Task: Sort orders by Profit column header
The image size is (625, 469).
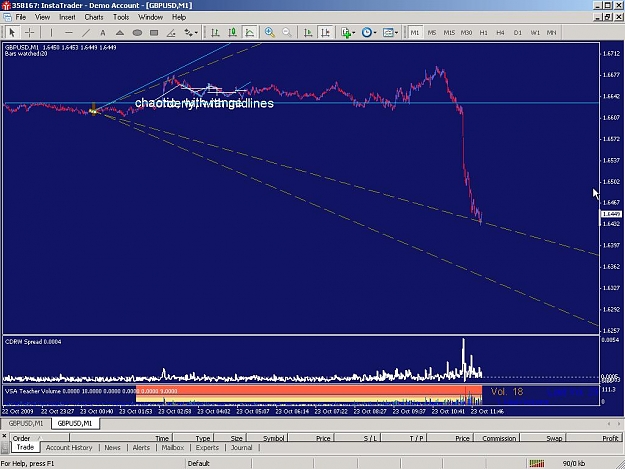Action: [594, 438]
